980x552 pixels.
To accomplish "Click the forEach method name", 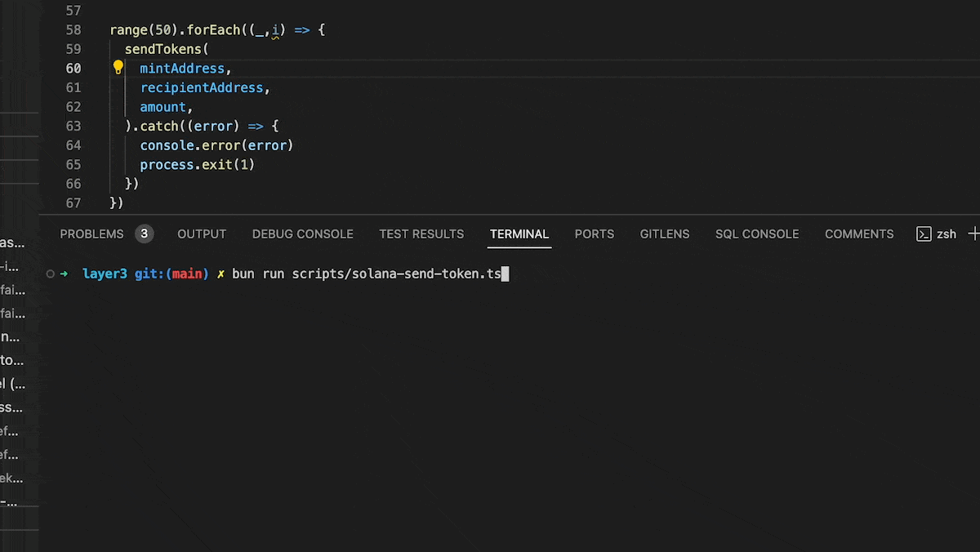I will [214, 30].
